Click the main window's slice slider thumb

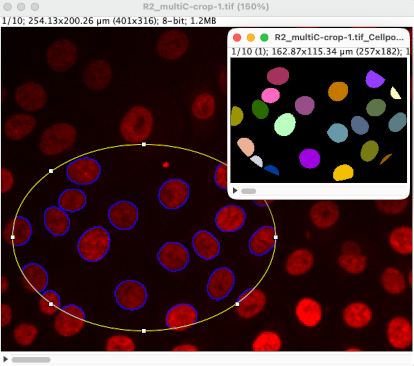click(x=31, y=360)
